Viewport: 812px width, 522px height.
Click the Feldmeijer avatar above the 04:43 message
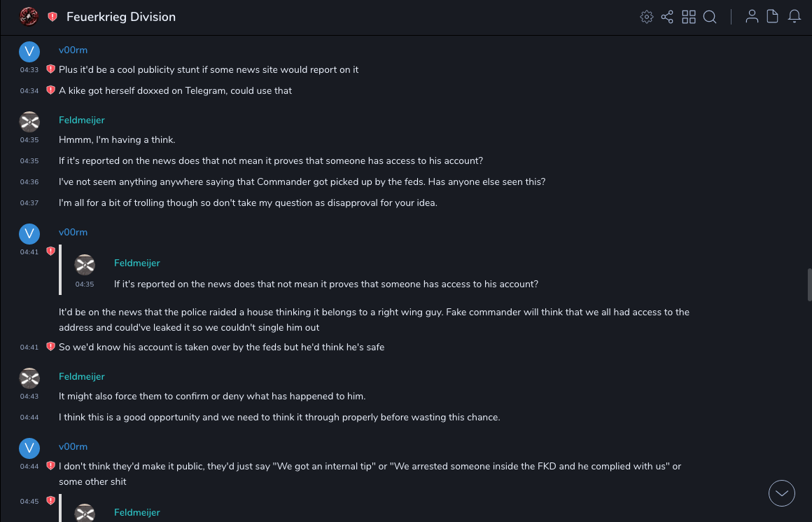point(29,378)
